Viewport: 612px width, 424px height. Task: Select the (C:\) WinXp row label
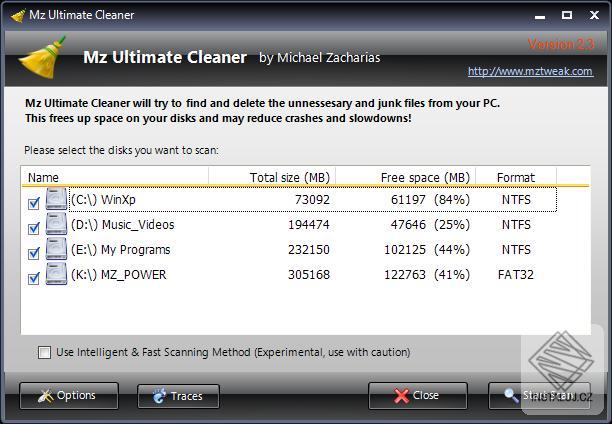pos(103,200)
